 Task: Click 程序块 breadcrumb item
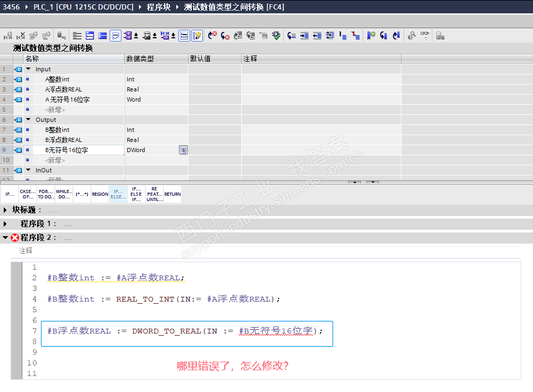[158, 7]
